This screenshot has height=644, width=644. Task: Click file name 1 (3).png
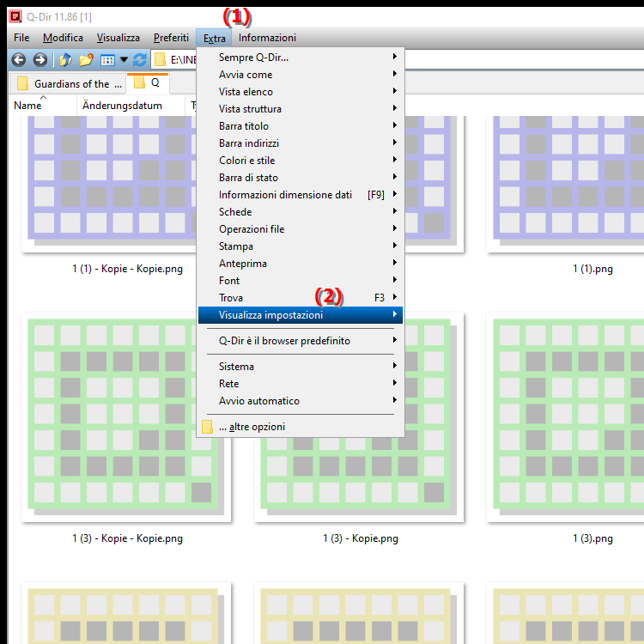[592, 538]
